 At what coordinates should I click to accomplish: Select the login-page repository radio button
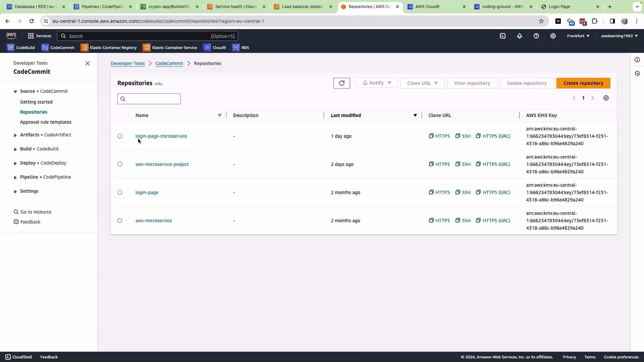click(120, 192)
